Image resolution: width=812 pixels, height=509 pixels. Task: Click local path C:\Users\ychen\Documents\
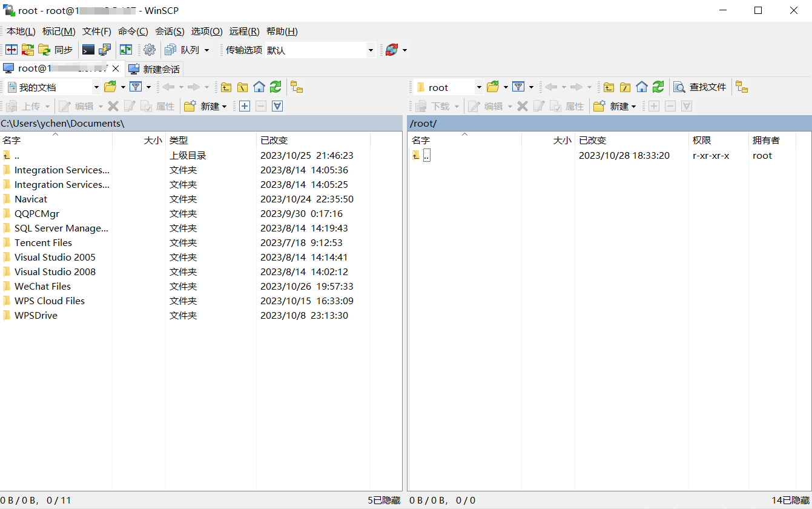coord(62,124)
